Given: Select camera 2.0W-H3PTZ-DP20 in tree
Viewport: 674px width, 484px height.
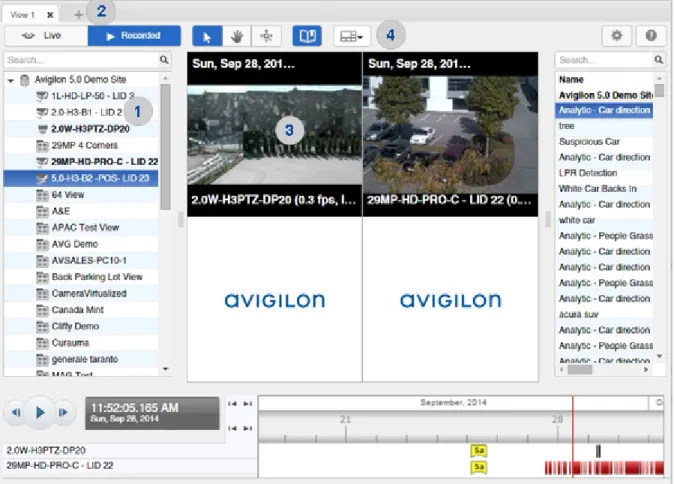Looking at the screenshot, I should [83, 129].
